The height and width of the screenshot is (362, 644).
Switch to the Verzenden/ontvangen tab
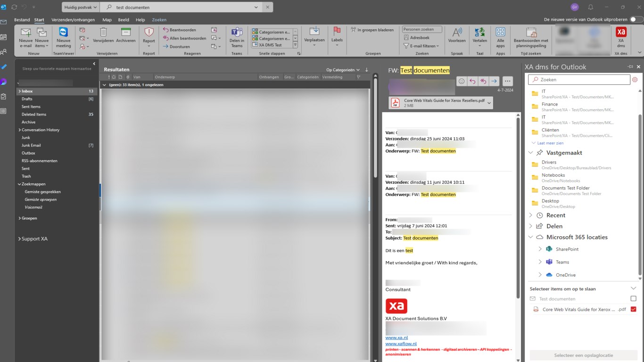coord(73,20)
